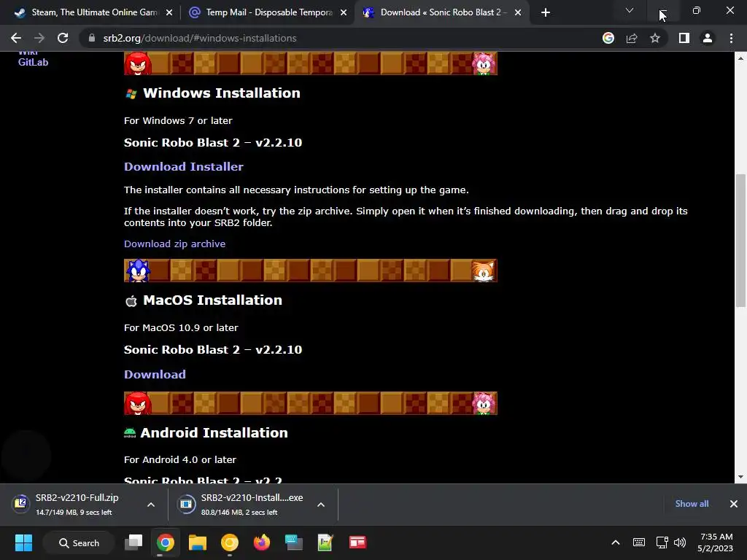747x560 pixels.
Task: View site info via the padlock icon
Action: pos(92,38)
